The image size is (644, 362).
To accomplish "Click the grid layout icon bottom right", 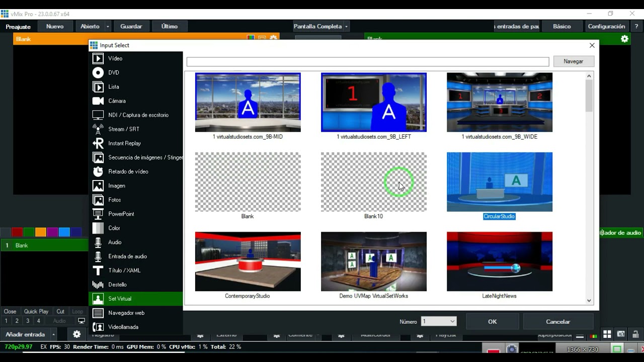I will (607, 334).
